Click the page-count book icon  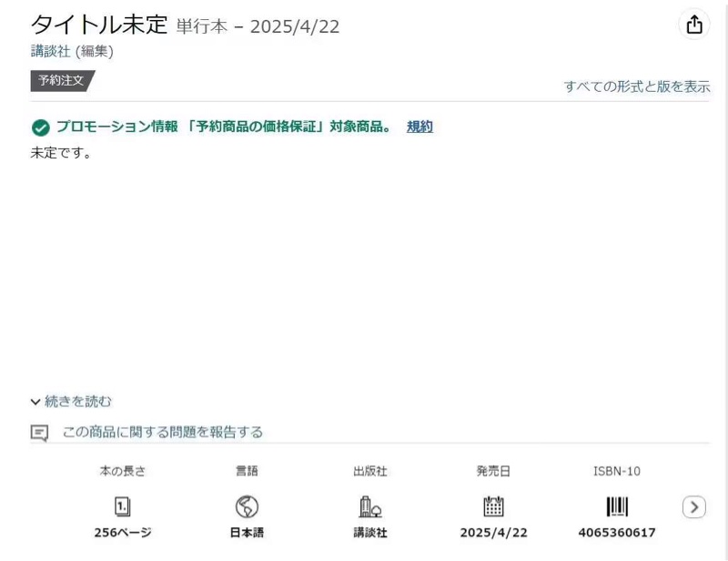(123, 506)
